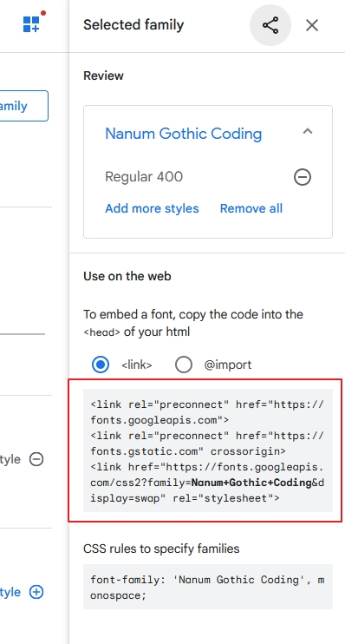Click the CSS rules to specify families label
The width and height of the screenshot is (345, 644).
point(161,549)
